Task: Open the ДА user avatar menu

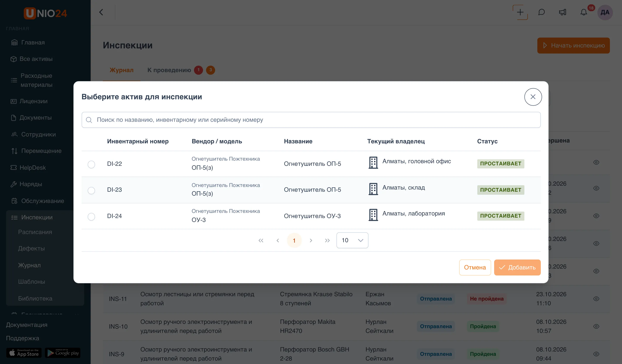Action: (x=605, y=12)
